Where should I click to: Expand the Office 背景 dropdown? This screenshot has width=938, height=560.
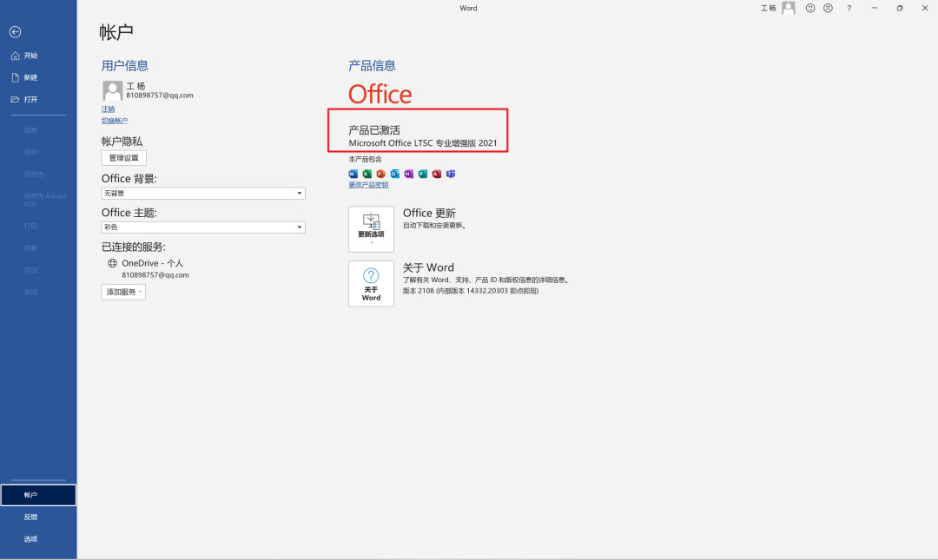pyautogui.click(x=203, y=194)
